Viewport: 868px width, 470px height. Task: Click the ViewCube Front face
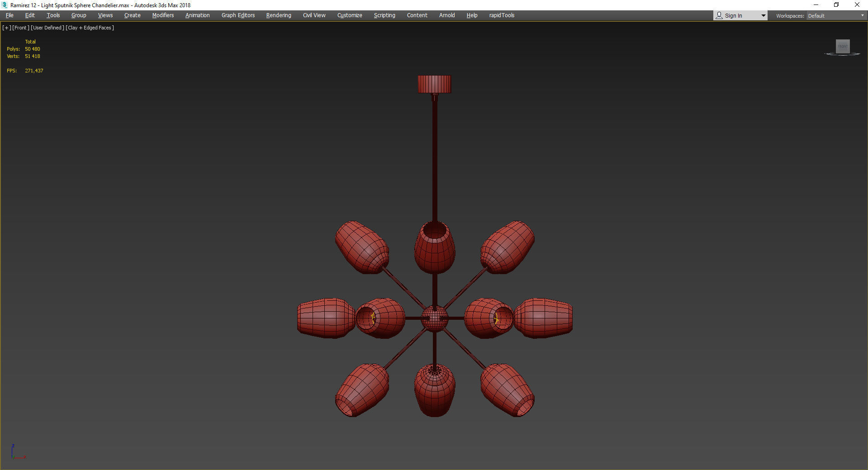click(843, 46)
